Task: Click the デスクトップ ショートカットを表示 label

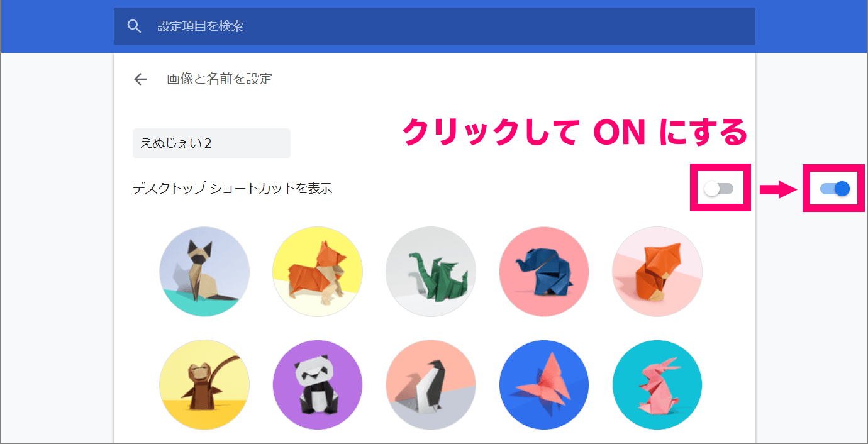Action: pos(232,188)
